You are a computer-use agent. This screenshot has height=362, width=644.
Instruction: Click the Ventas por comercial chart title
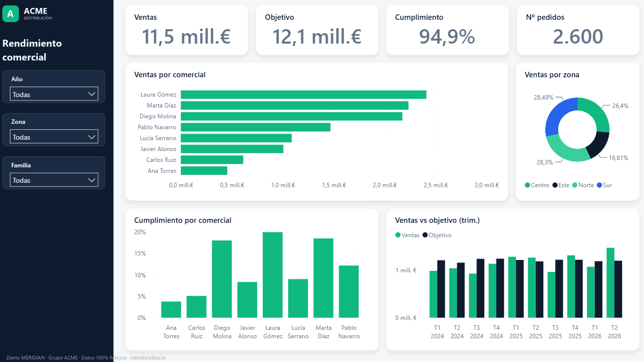tap(170, 75)
